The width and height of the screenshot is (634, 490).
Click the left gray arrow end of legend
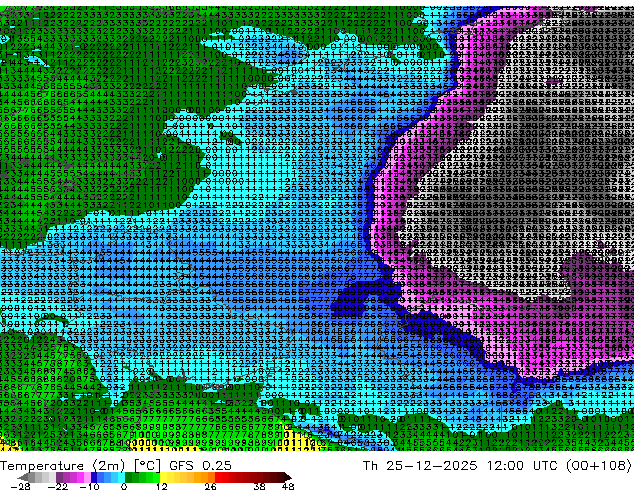pos(22,477)
